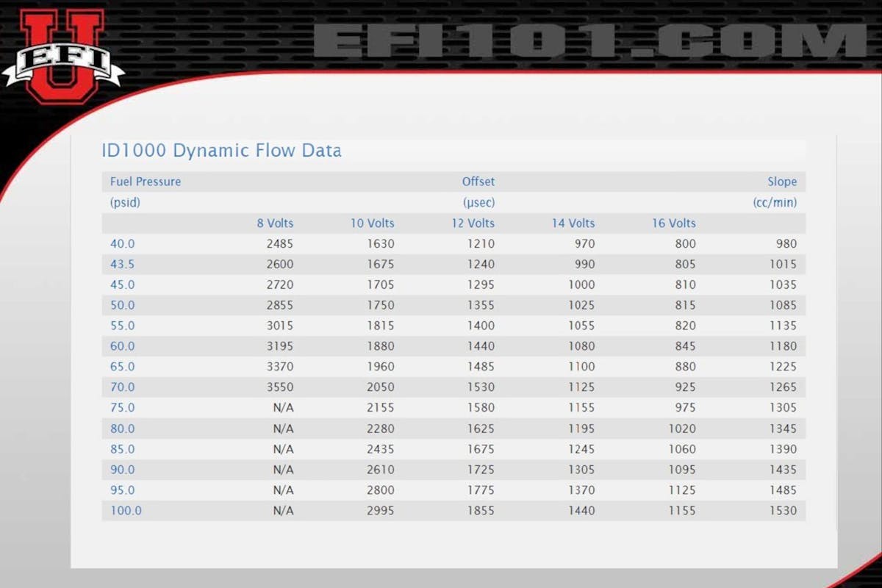Click the 2995 offset value cell

pos(380,511)
